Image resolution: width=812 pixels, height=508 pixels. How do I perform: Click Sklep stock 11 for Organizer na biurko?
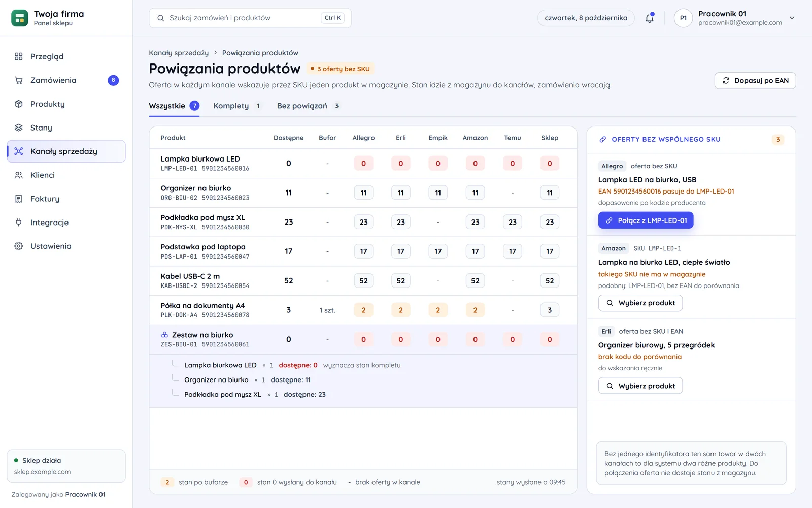click(550, 193)
